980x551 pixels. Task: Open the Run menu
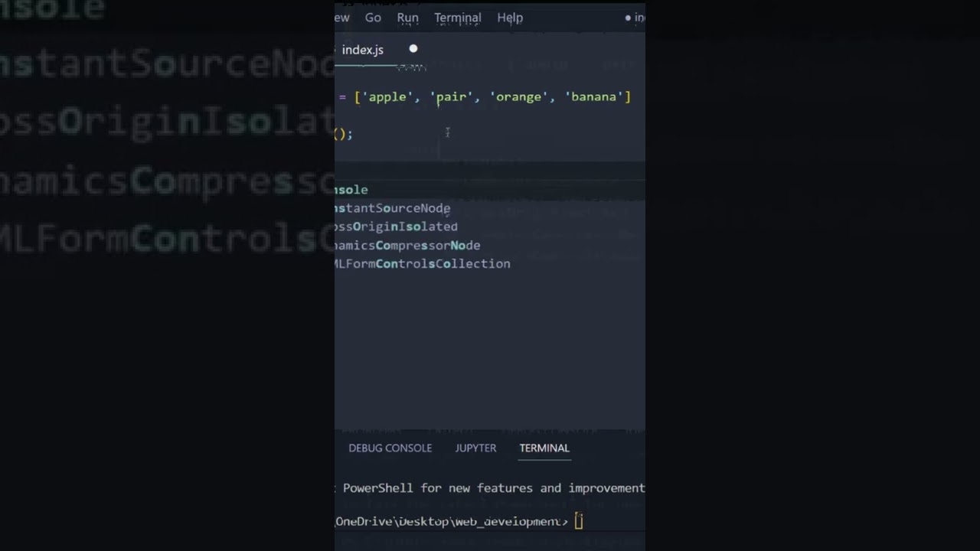(407, 18)
